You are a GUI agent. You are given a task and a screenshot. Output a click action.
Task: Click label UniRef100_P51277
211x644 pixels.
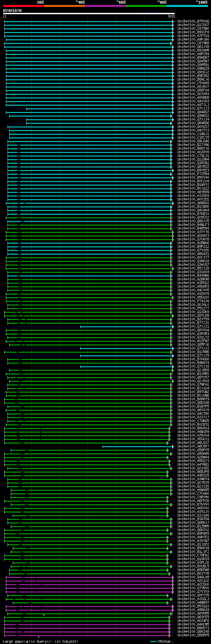click(x=193, y=308)
